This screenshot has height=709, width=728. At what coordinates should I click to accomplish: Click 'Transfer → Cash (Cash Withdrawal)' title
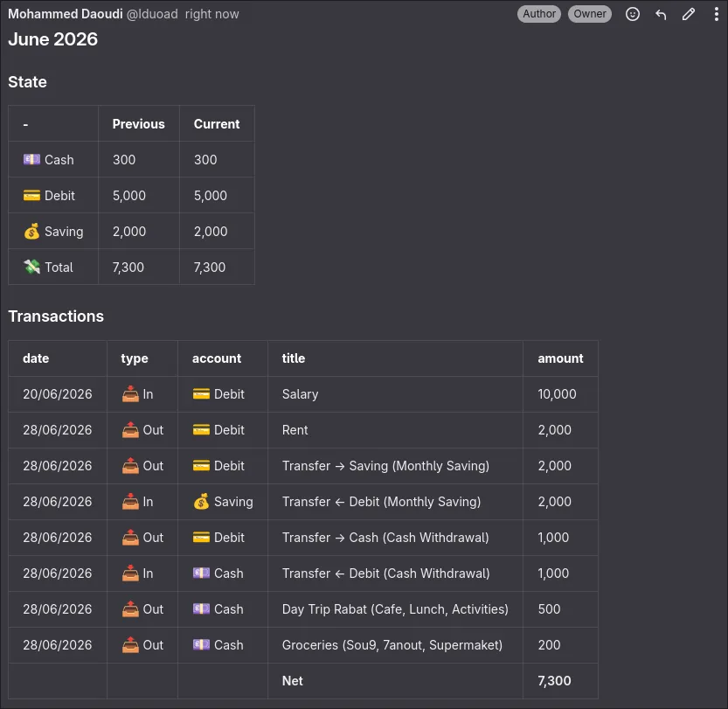click(x=385, y=537)
